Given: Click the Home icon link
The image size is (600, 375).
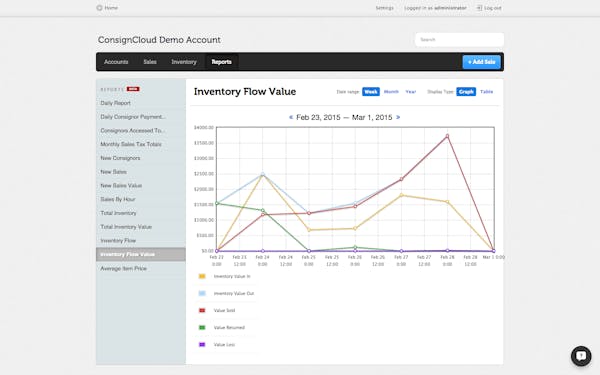Looking at the screenshot, I should coord(99,8).
